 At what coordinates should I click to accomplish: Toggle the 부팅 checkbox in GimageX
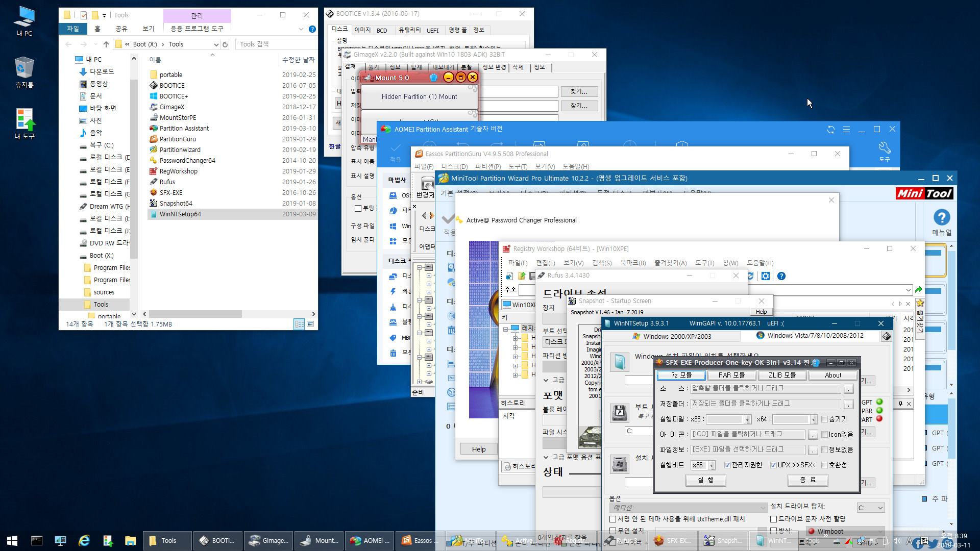[x=358, y=208]
